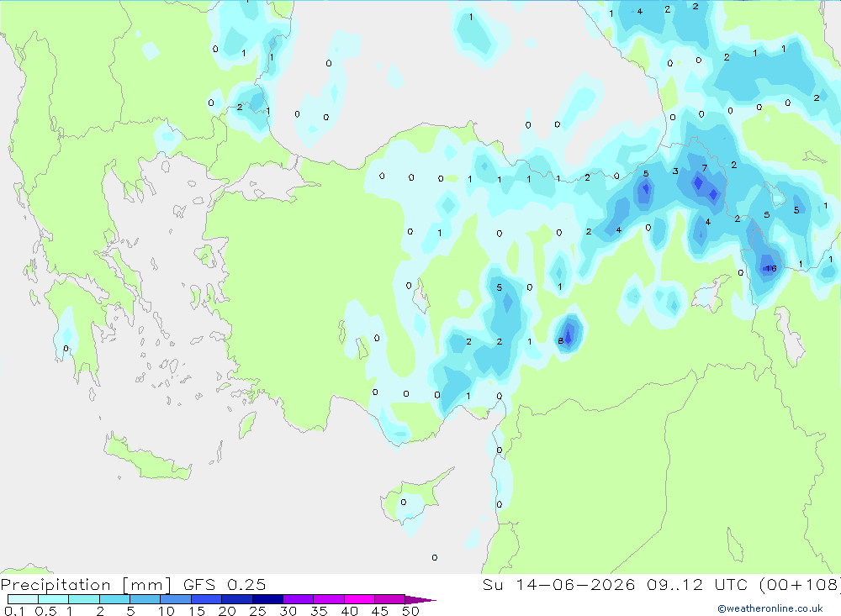Click the legend scale label '35'
841x616 pixels.
[319, 611]
